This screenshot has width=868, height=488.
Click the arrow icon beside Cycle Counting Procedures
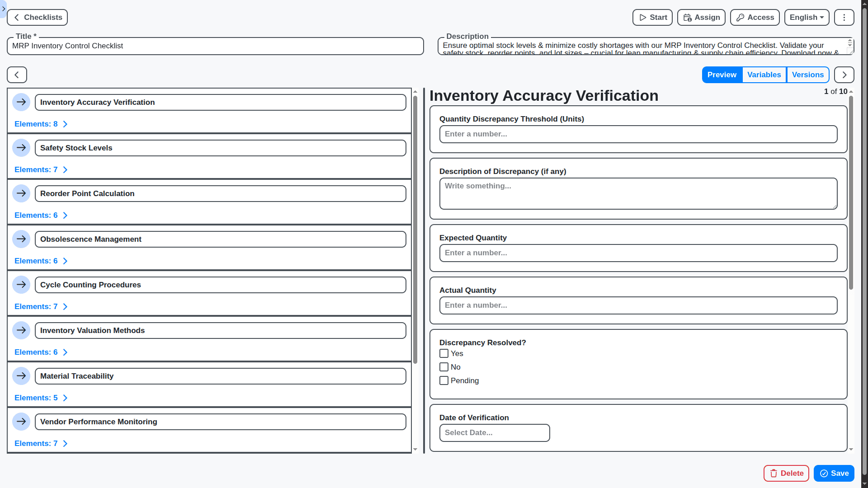(21, 285)
